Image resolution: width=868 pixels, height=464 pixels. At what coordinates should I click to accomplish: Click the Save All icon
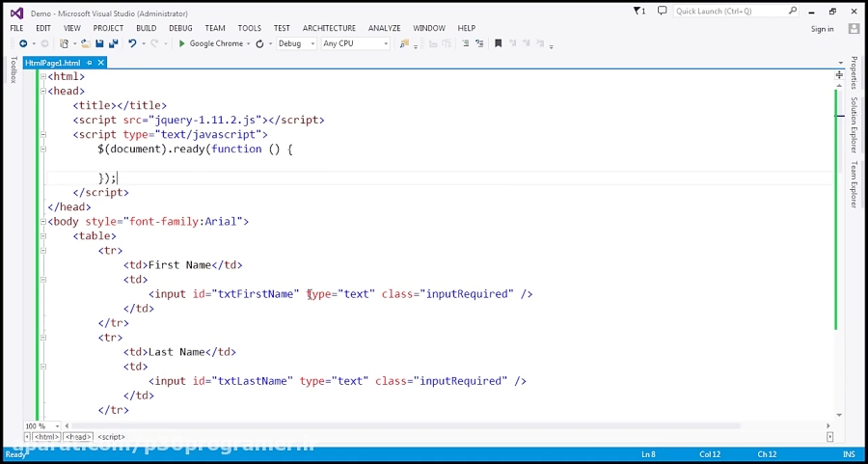pos(114,43)
